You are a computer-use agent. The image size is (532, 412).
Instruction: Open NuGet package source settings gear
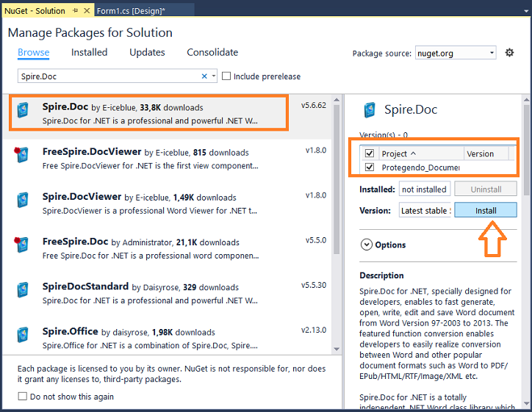(509, 53)
